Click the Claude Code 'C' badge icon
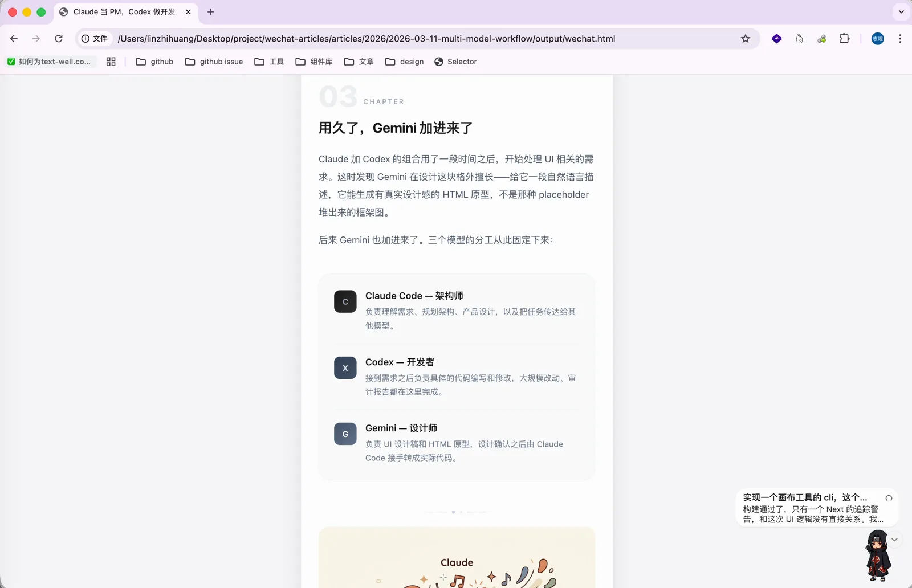The image size is (912, 588). (x=345, y=301)
